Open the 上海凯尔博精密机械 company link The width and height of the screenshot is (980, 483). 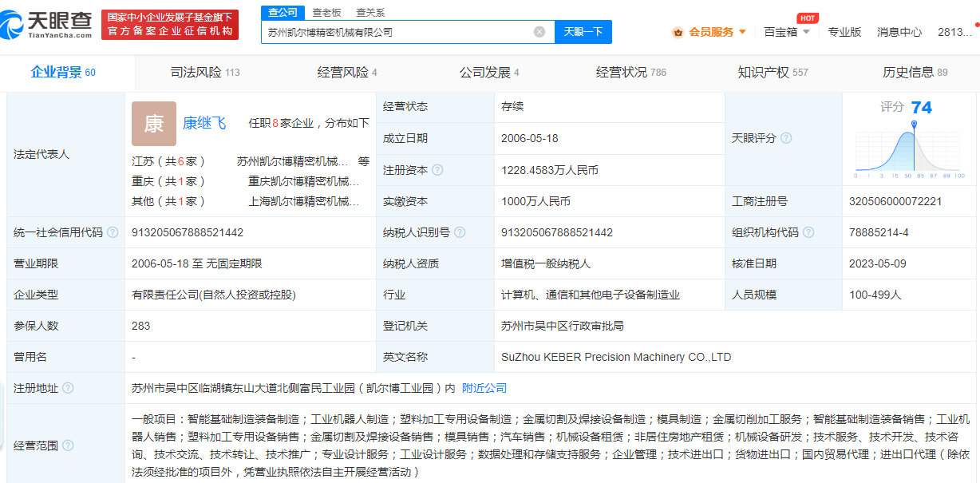coord(304,201)
